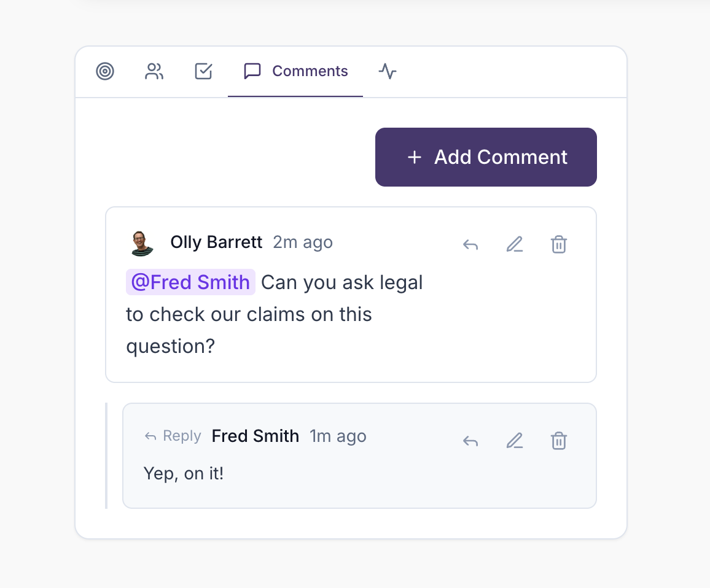This screenshot has width=710, height=588.
Task: Click the reply arrow next to 'Reply' label
Action: tap(149, 436)
